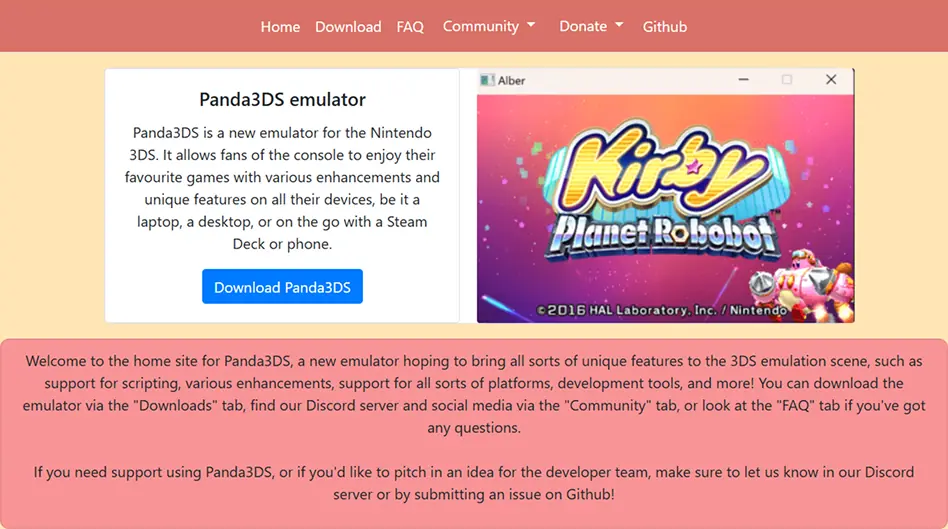Screen dimensions: 948x529
Task: Click the maximize icon of Alber window
Action: tap(787, 79)
